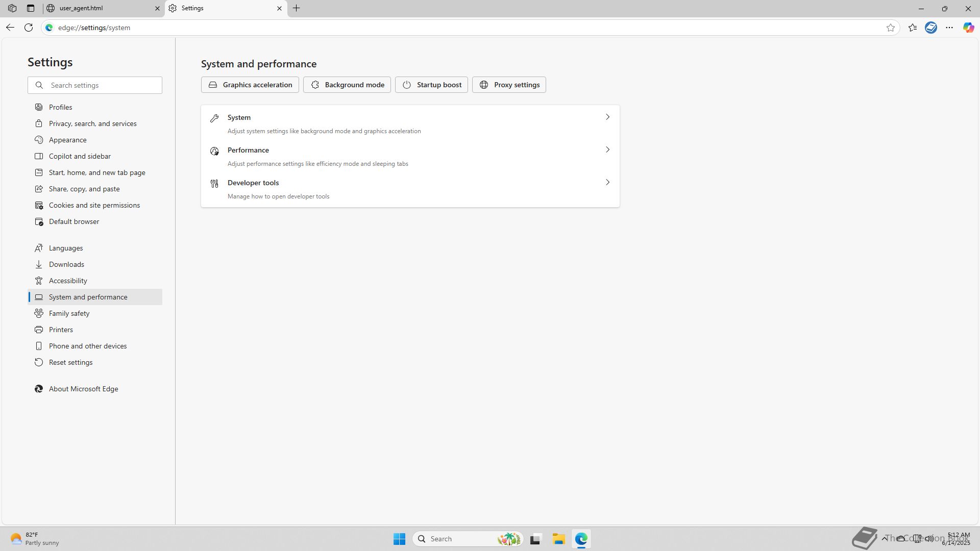
Task: Select Cookies and site permissions
Action: point(94,205)
